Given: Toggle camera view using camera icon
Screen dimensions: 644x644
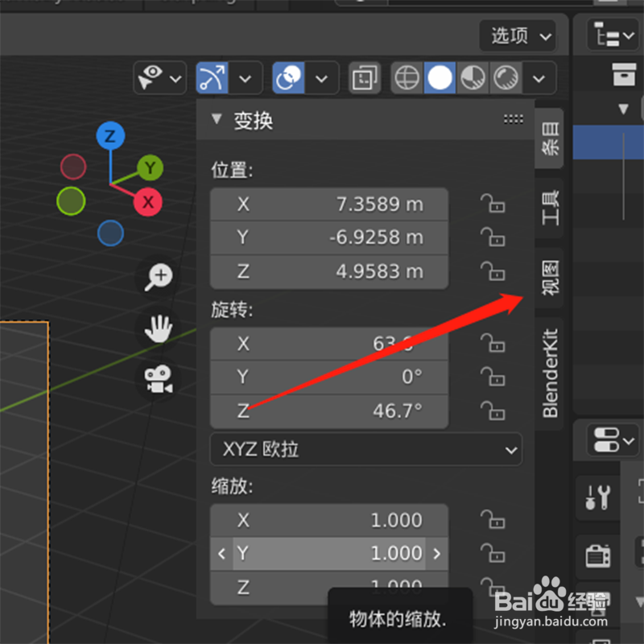Looking at the screenshot, I should coord(158,380).
